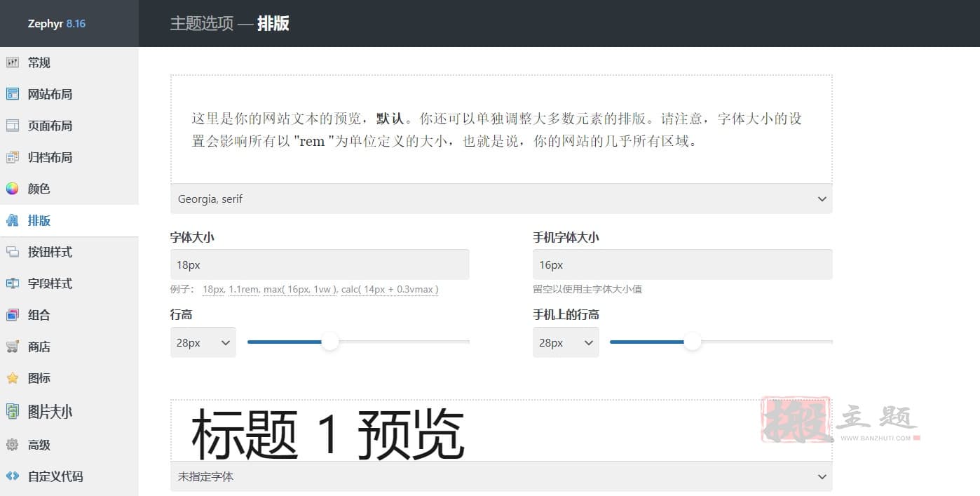Click the 主题选项 — 排版 page title
The height and width of the screenshot is (496, 980).
[230, 23]
